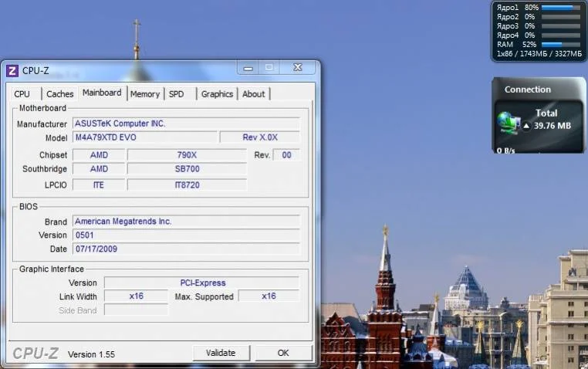Minimize the CPU-Z window

pyautogui.click(x=248, y=68)
